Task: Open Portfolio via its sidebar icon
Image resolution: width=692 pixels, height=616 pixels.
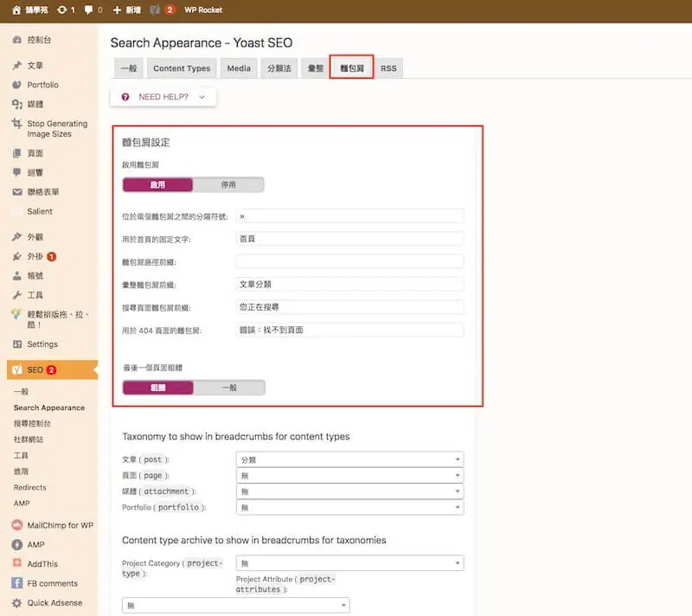Action: coord(16,85)
